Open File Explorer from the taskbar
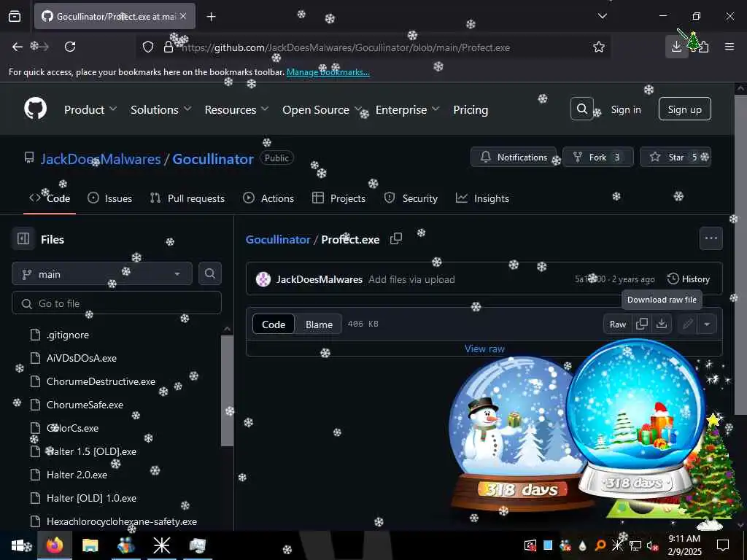The image size is (747, 560). coord(90,545)
